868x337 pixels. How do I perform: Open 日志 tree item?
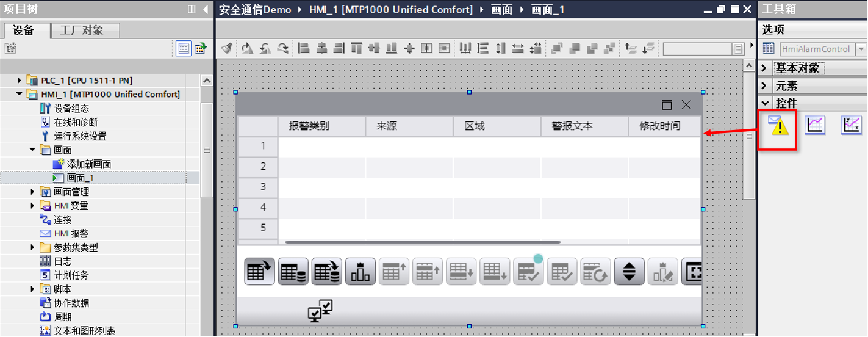(62, 261)
